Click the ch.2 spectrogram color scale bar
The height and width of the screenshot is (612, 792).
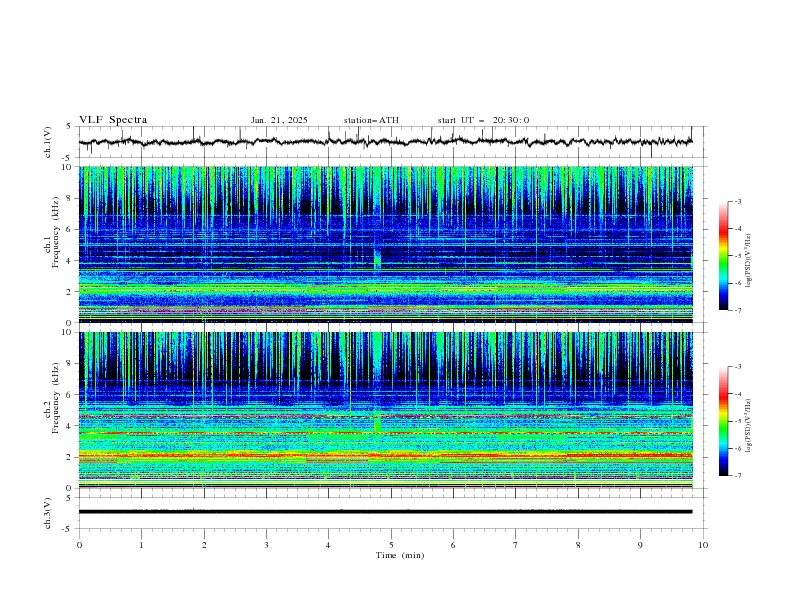723,421
